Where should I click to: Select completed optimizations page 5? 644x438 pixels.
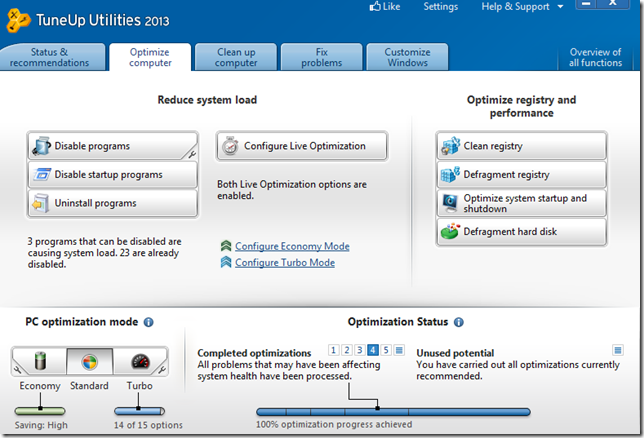click(x=386, y=350)
